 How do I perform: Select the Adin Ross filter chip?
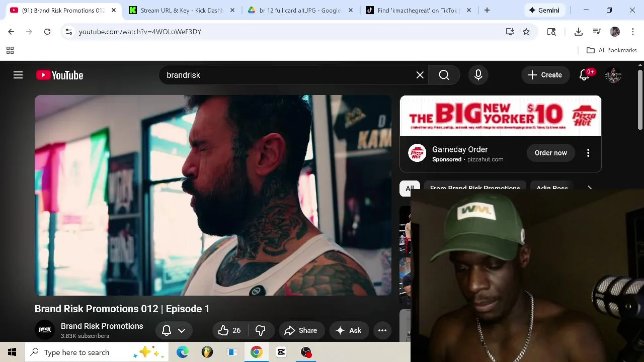(x=552, y=188)
